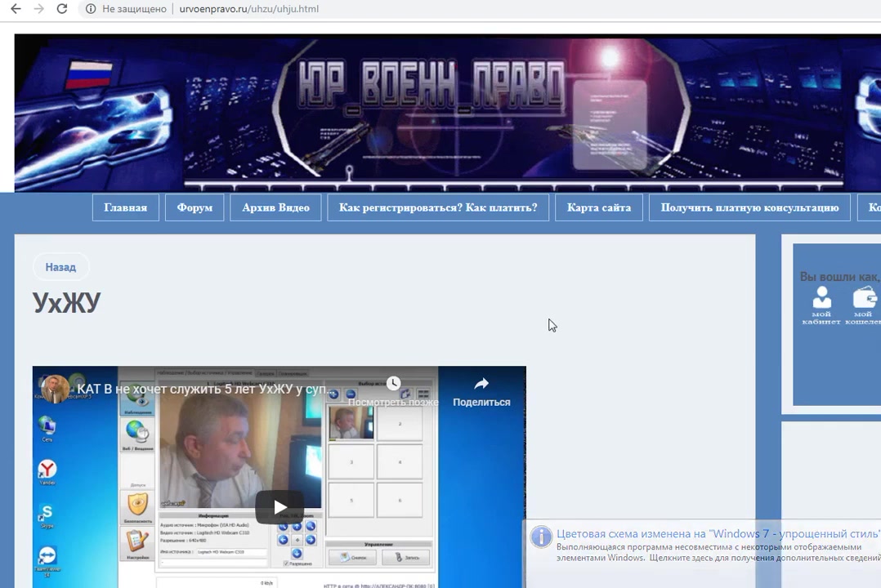Image resolution: width=881 pixels, height=588 pixels.
Task: Open the Форум menu item
Action: [x=195, y=207]
